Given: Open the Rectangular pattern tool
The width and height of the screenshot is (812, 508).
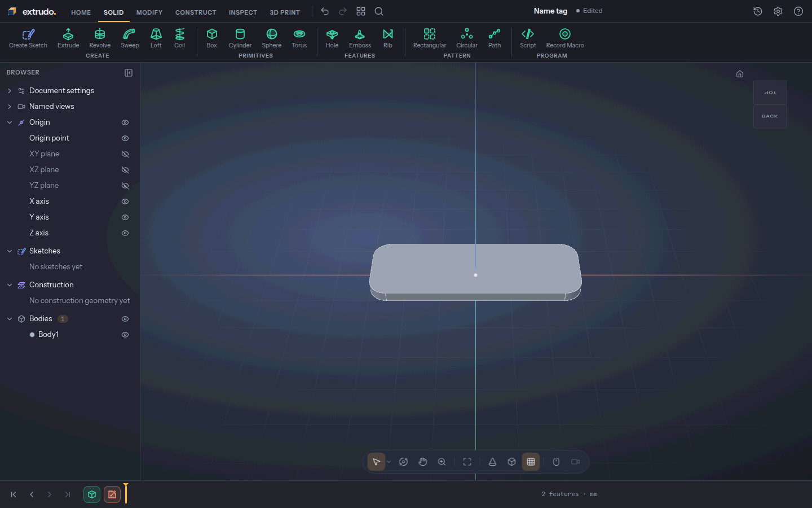Looking at the screenshot, I should pyautogui.click(x=430, y=38).
